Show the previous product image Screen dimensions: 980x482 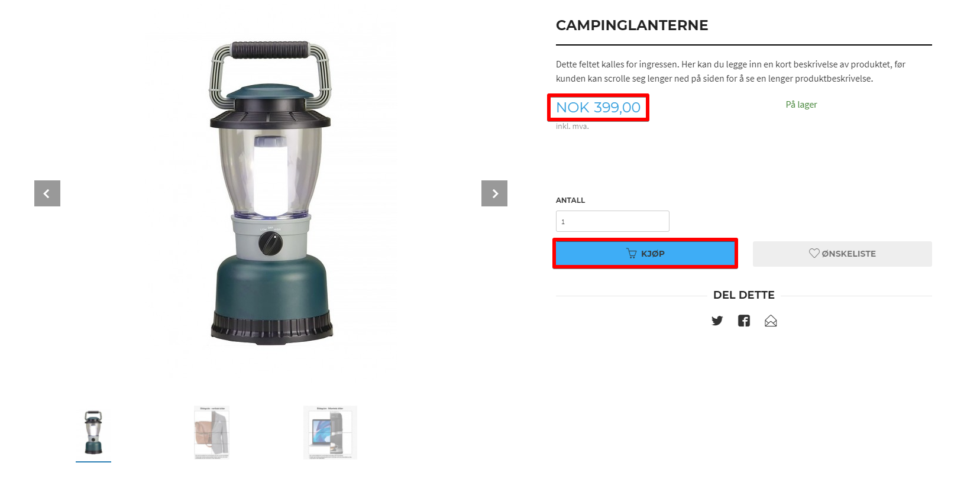(47, 193)
